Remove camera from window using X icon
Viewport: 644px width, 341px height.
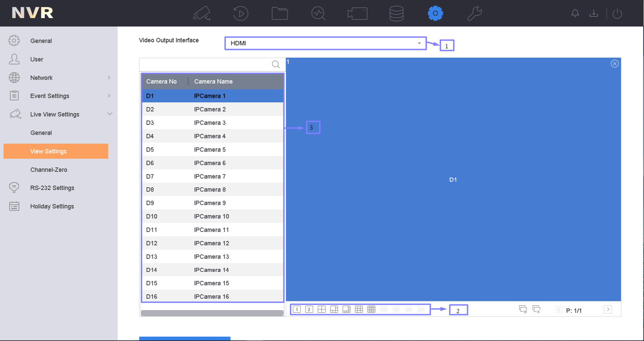[614, 64]
